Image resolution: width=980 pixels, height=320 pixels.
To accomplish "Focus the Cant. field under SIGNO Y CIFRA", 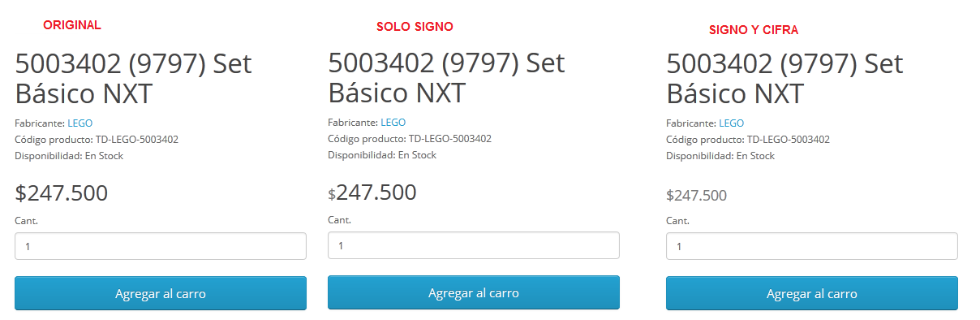I will click(x=812, y=246).
